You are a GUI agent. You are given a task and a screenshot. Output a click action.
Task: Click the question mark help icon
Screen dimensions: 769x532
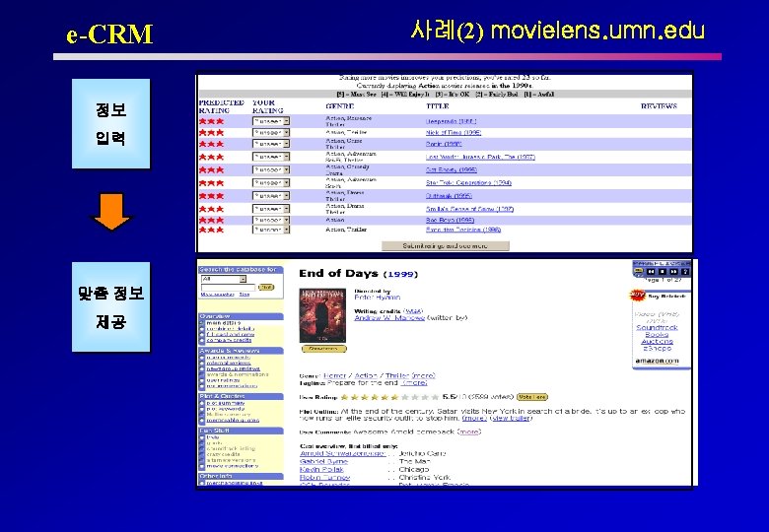(x=685, y=271)
